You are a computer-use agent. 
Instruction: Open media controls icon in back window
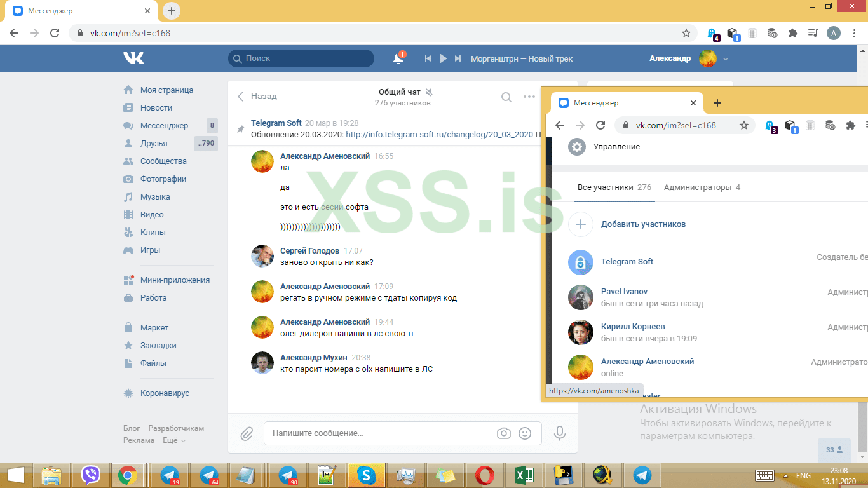click(813, 33)
